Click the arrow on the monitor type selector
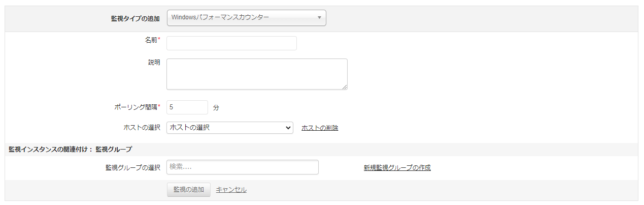Screen dimensions: 644x205 (319, 18)
